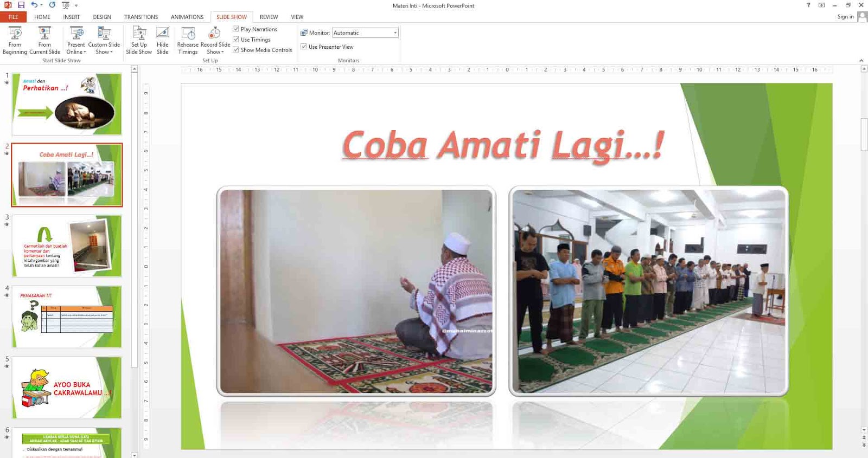Switch to HOME tab
The height and width of the screenshot is (458, 868).
coord(42,17)
